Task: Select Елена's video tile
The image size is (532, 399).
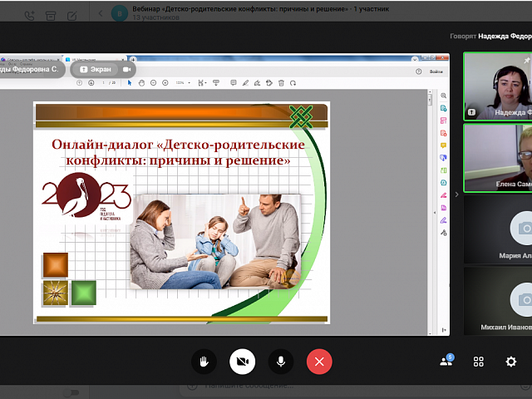Action: click(x=499, y=158)
